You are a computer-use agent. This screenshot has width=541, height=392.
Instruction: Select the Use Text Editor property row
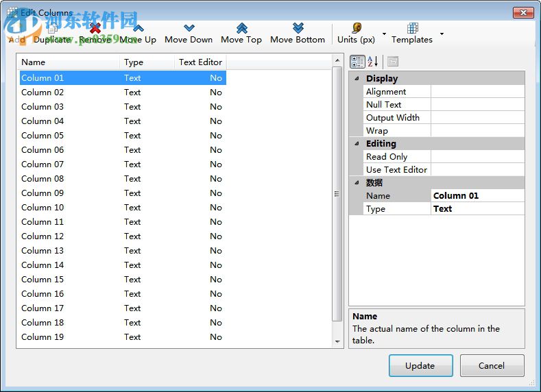click(x=444, y=170)
